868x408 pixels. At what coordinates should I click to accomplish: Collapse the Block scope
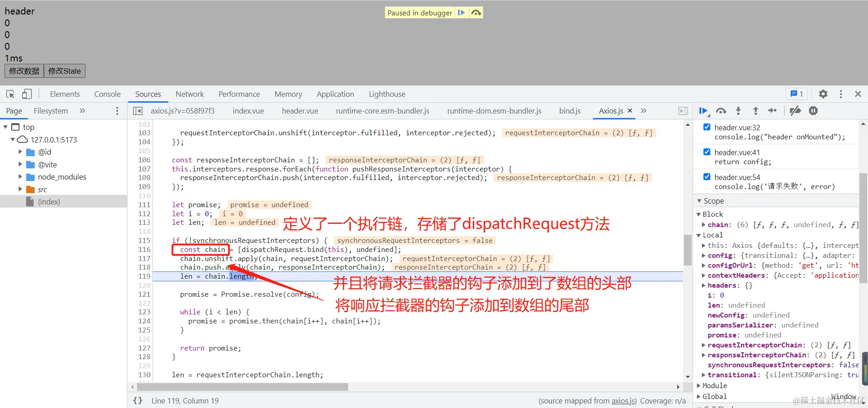pyautogui.click(x=698, y=214)
